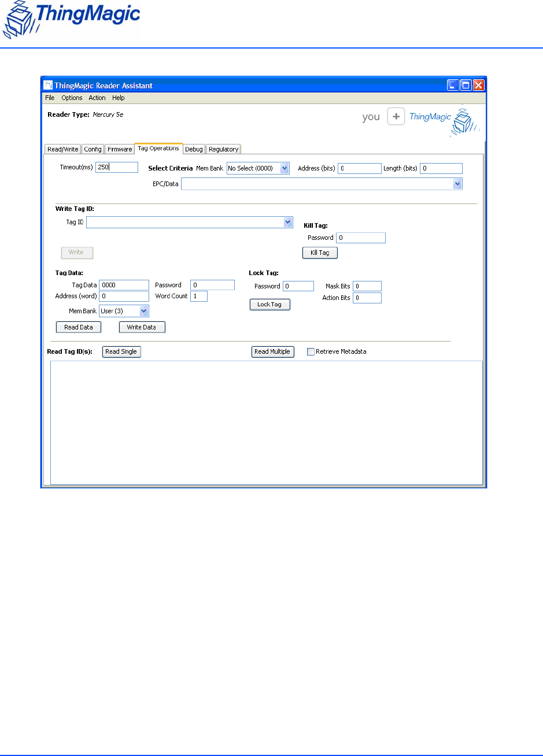Click the Lock Tag button
543x756 pixels.
click(x=270, y=305)
